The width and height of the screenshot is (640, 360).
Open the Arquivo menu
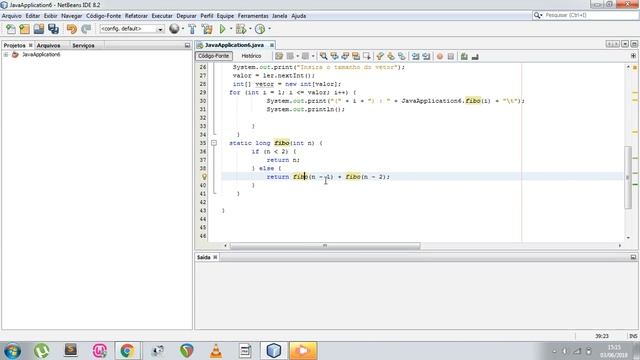[11, 16]
